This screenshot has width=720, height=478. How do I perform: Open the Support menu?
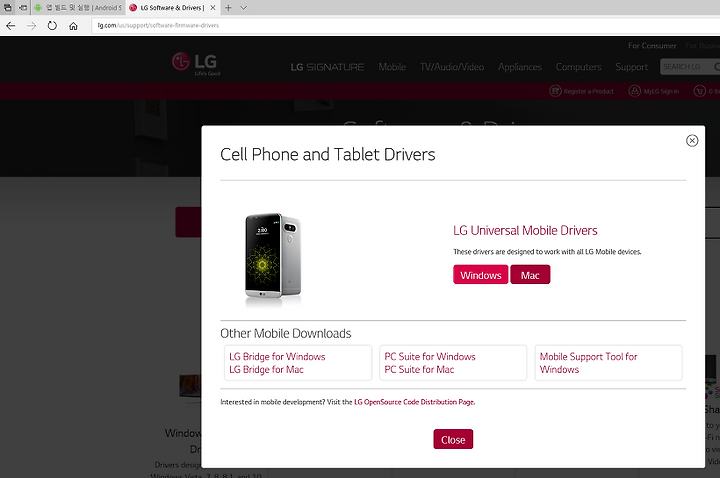pos(631,67)
